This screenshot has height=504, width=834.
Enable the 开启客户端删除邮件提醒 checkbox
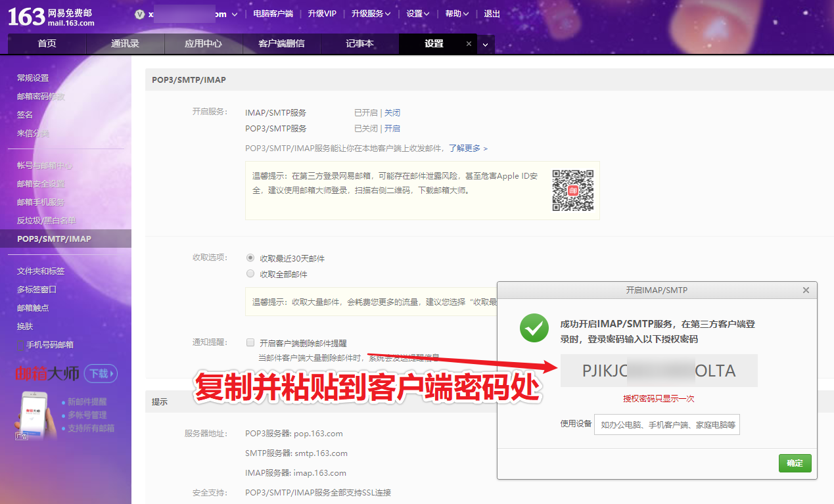pyautogui.click(x=250, y=342)
